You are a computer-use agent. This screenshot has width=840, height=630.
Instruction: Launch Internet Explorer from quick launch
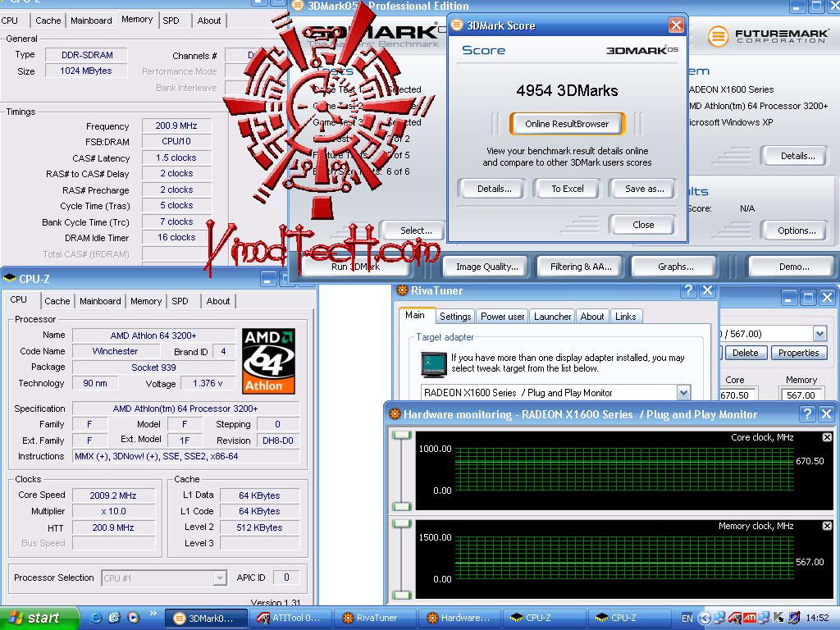pyautogui.click(x=95, y=618)
